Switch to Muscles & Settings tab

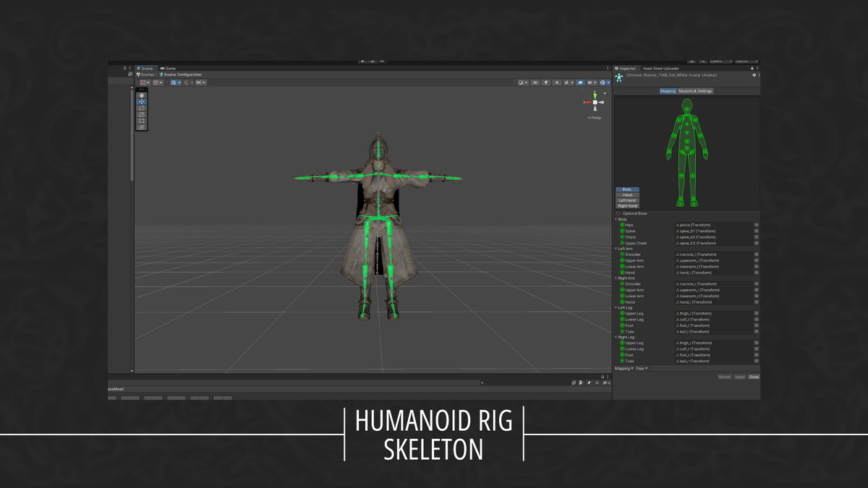point(695,91)
